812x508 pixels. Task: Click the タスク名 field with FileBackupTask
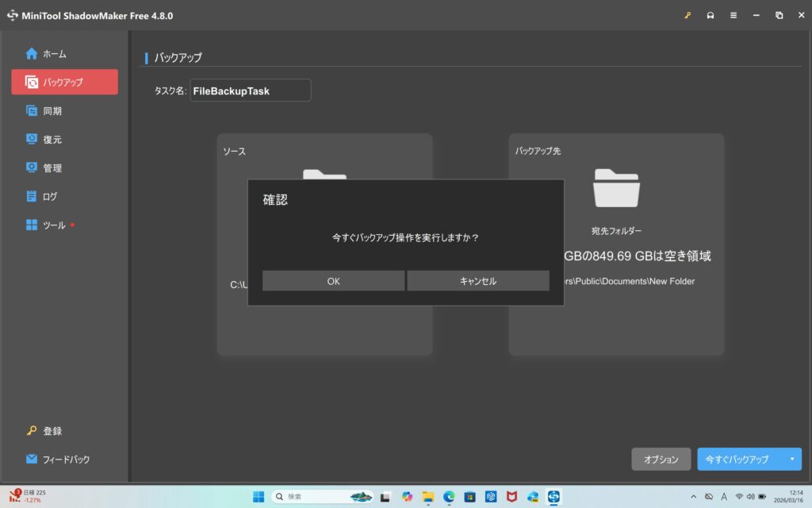coord(250,91)
